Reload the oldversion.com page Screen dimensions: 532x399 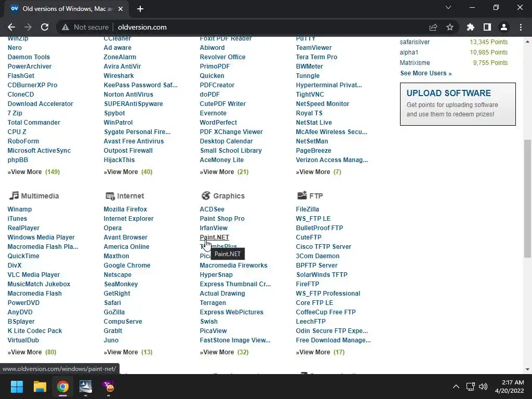pyautogui.click(x=45, y=27)
